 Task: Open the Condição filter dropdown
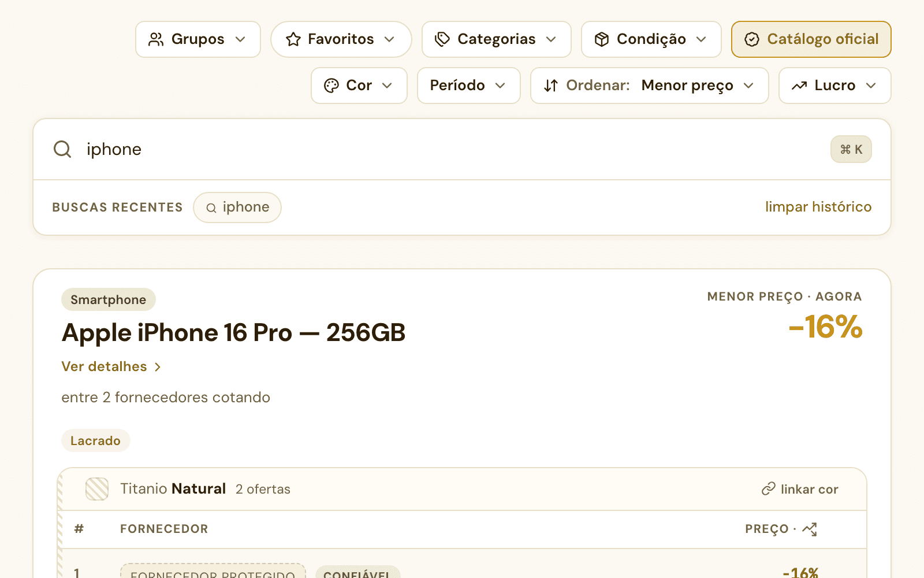tap(651, 39)
